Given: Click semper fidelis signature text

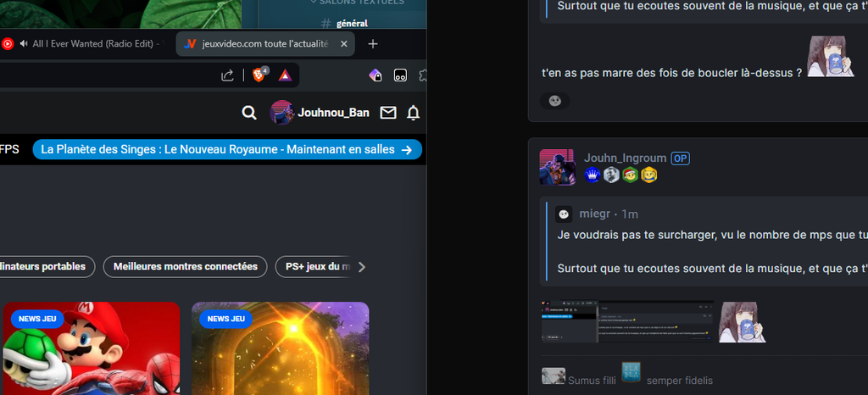Looking at the screenshot, I should click(680, 381).
